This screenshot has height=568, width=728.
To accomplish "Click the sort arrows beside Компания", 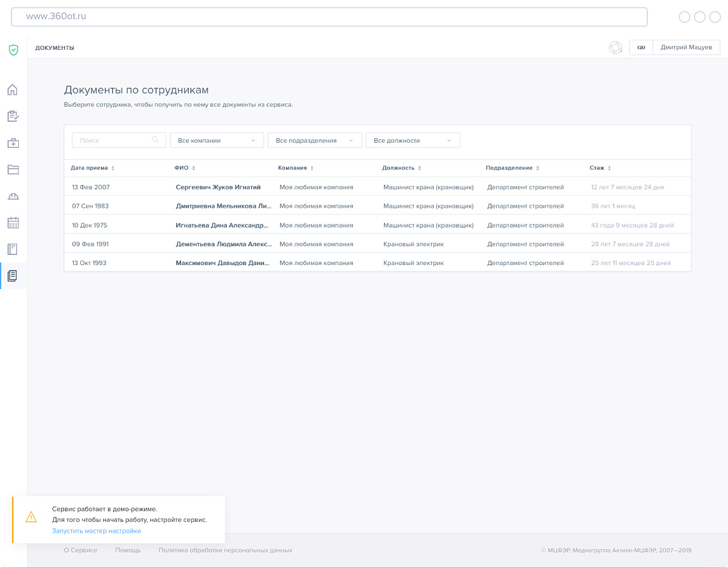I will click(312, 168).
